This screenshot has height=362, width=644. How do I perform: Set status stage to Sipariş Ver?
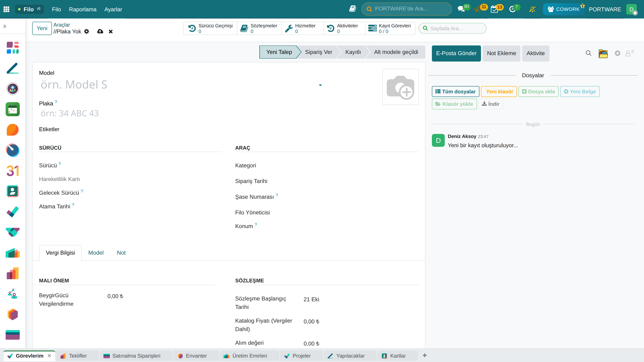click(x=318, y=52)
